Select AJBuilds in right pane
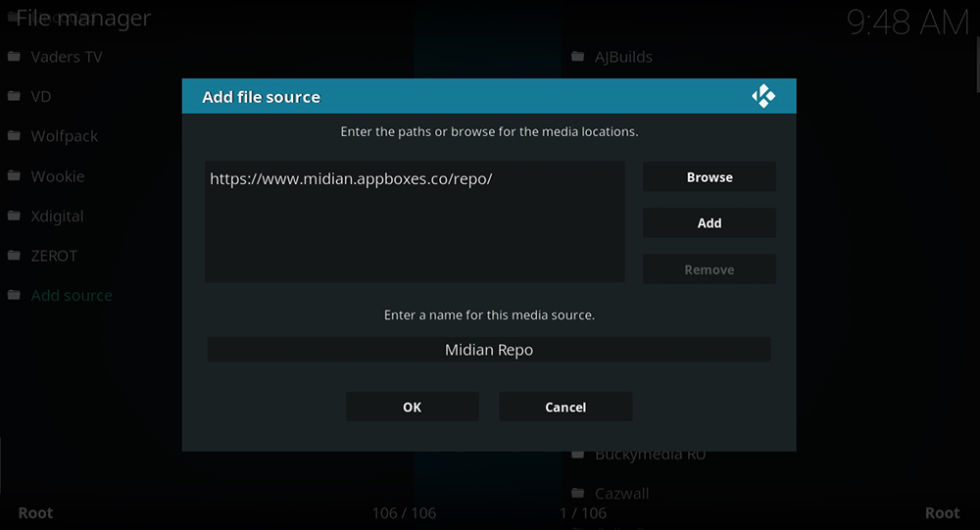980x530 pixels. pyautogui.click(x=623, y=57)
